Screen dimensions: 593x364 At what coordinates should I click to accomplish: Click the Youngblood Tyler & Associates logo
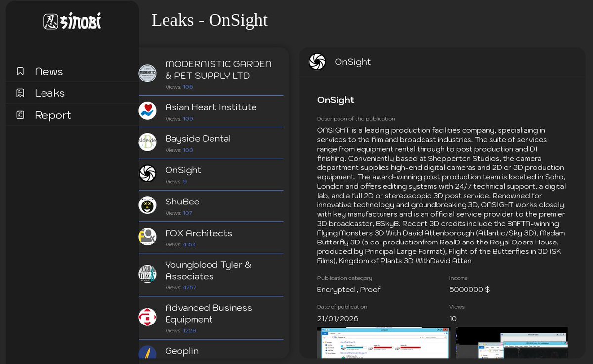click(x=148, y=274)
